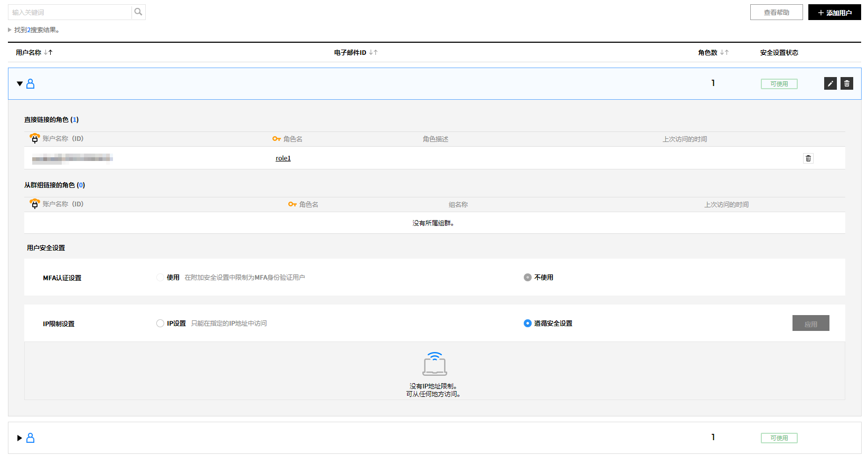Open the role1 link
This screenshot has height=456, width=868.
(x=283, y=158)
